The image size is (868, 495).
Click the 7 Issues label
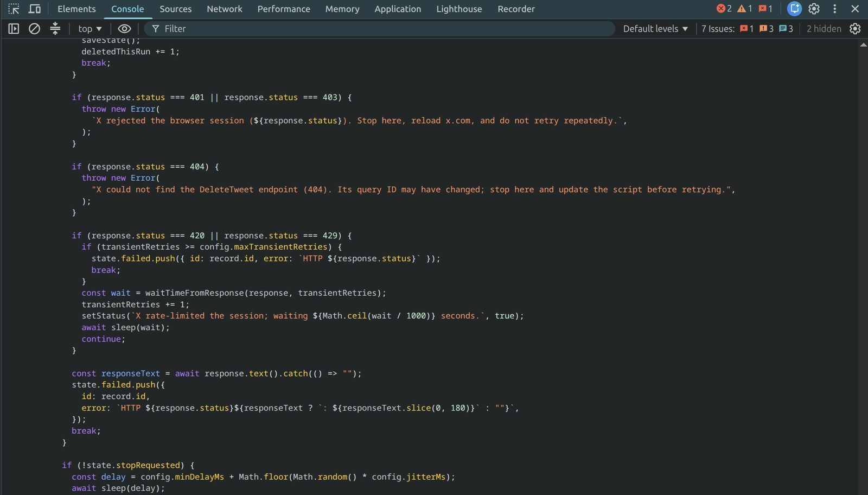coord(718,29)
